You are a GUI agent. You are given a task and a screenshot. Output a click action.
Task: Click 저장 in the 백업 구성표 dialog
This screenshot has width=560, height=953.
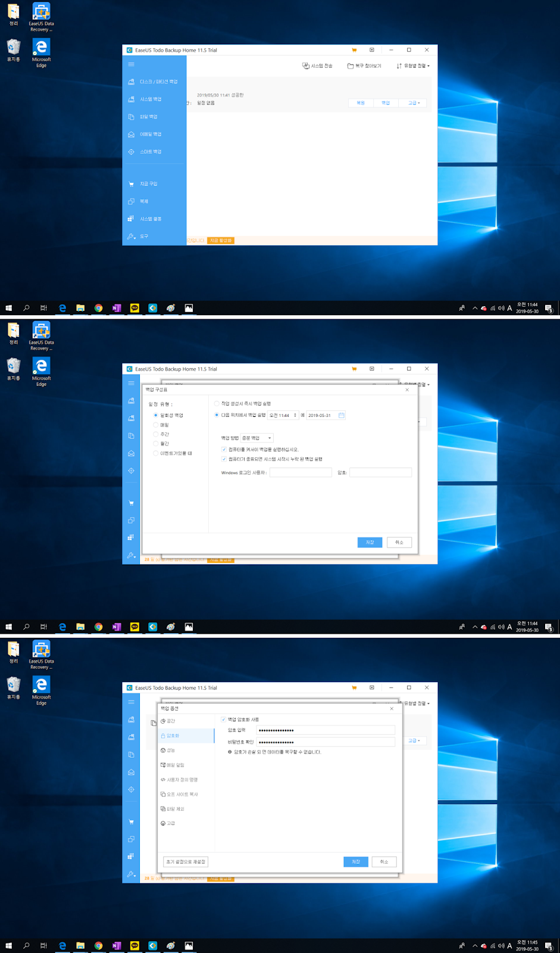pyautogui.click(x=370, y=542)
